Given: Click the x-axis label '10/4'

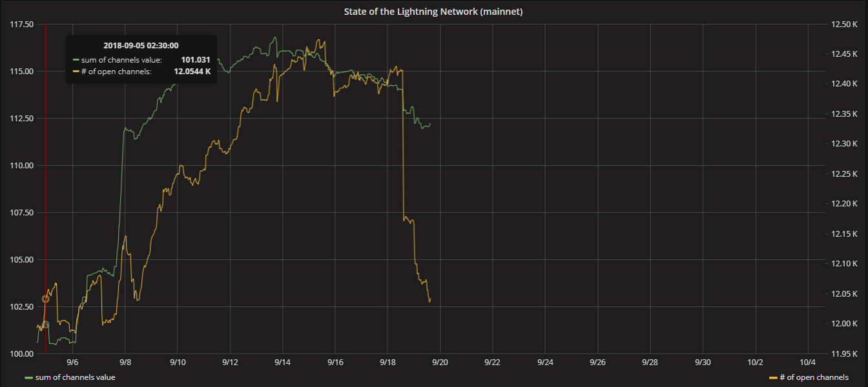Looking at the screenshot, I should click(807, 362).
